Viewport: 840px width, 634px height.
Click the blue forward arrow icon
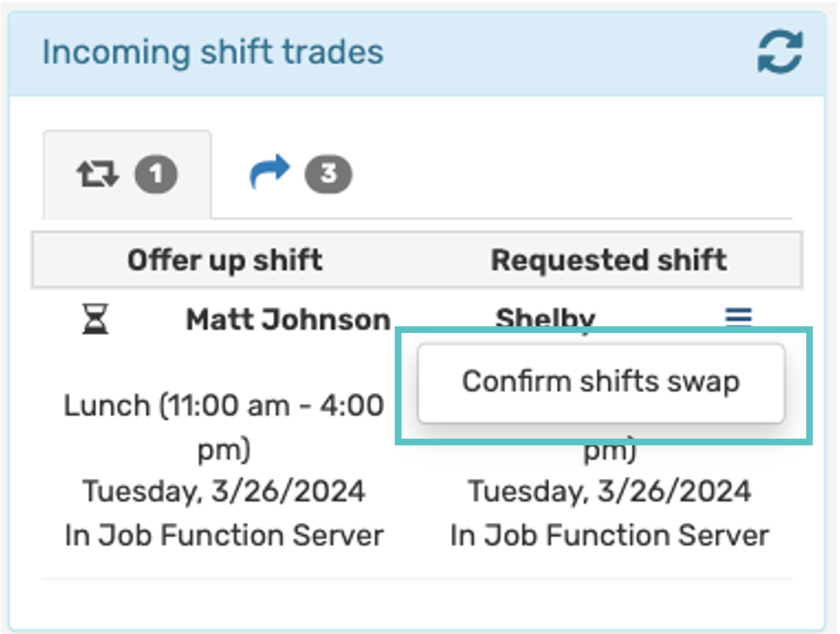pos(270,171)
